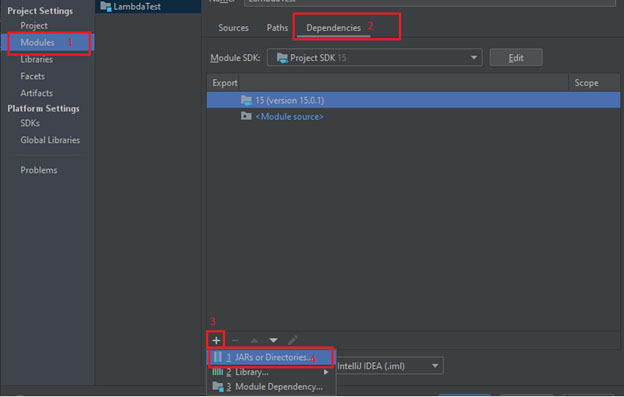Select the 15 (version 15.0.1) row
This screenshot has height=397, width=624.
pos(413,100)
